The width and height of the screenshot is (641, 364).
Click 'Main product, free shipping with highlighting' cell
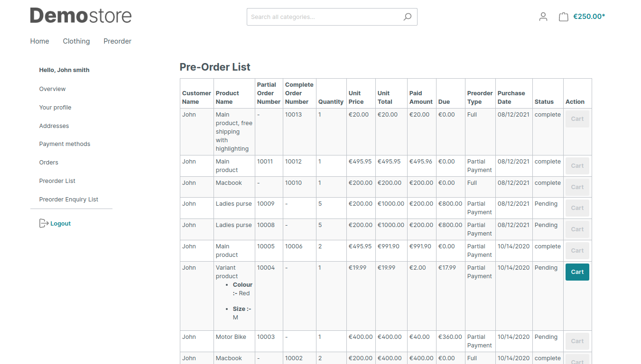234,132
